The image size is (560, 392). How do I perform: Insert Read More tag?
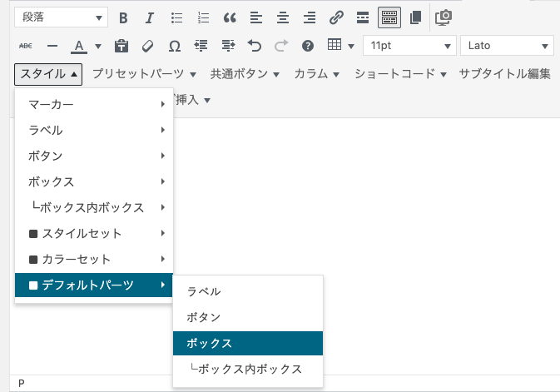point(363,17)
